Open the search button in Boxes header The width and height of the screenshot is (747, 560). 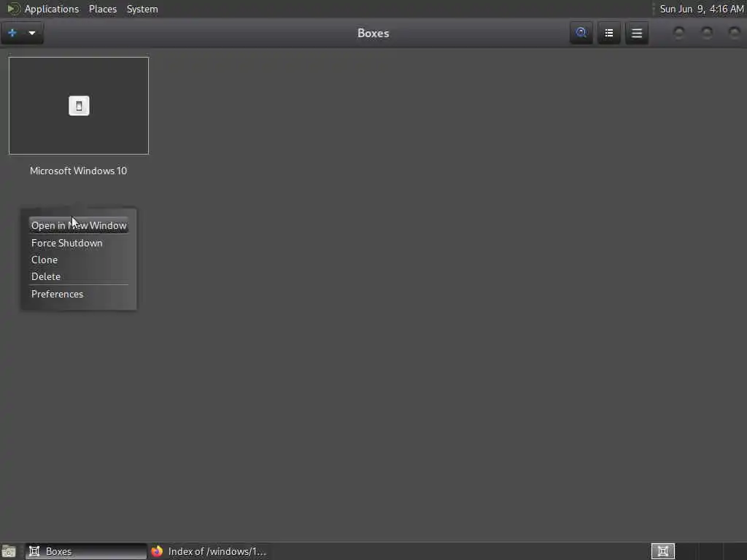click(x=581, y=33)
